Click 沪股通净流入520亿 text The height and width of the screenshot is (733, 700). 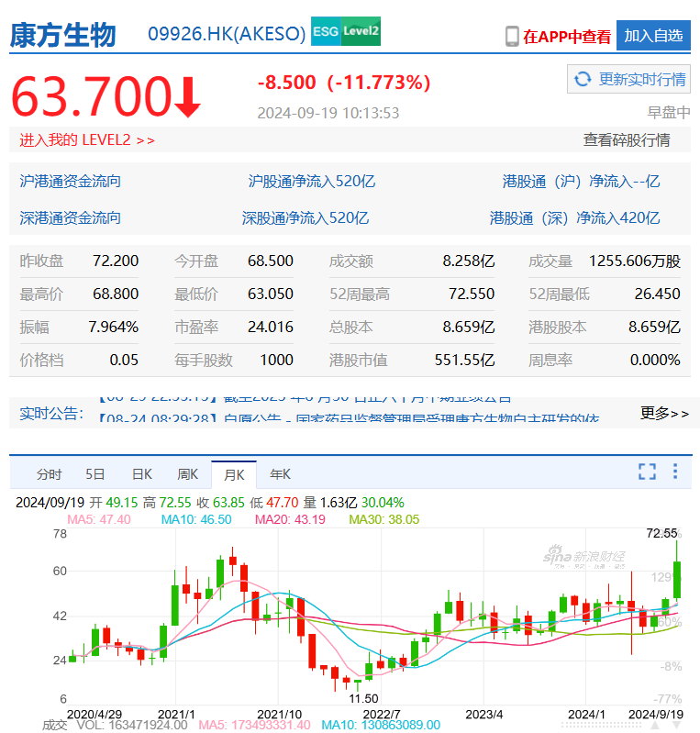(312, 182)
